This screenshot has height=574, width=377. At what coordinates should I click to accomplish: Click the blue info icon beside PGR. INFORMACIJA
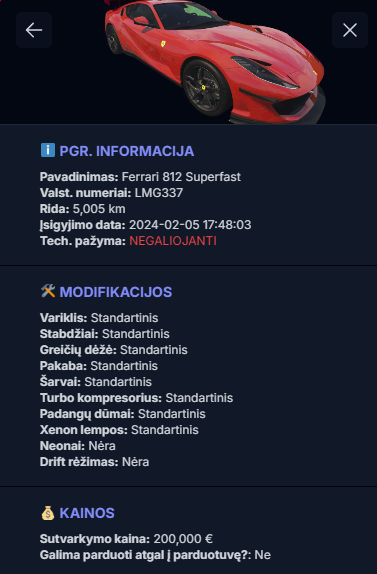[x=48, y=150]
